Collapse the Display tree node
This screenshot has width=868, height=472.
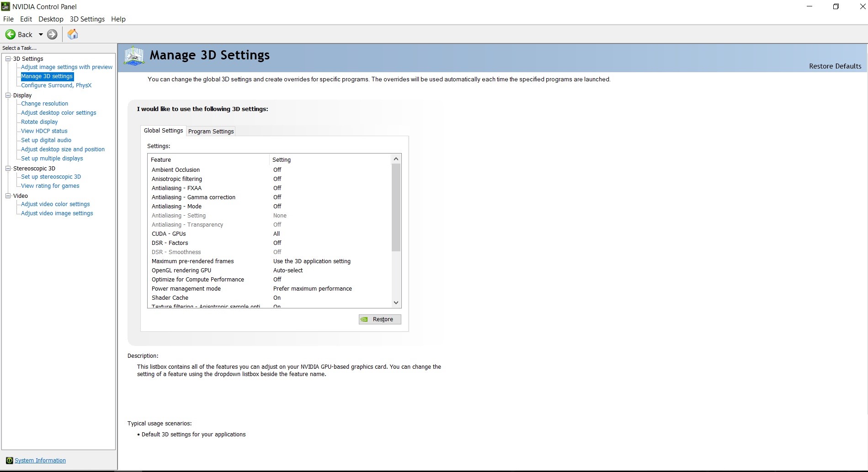click(x=8, y=95)
